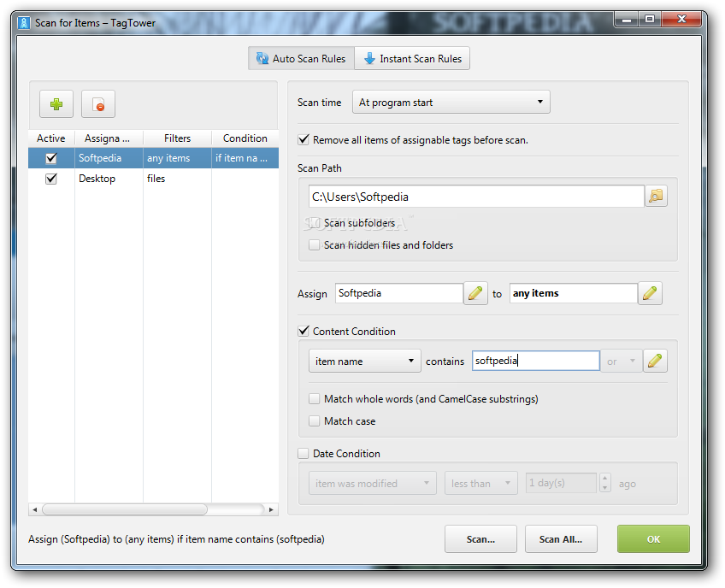The width and height of the screenshot is (725, 588).
Task: Browse for scan path folder
Action: 656,196
